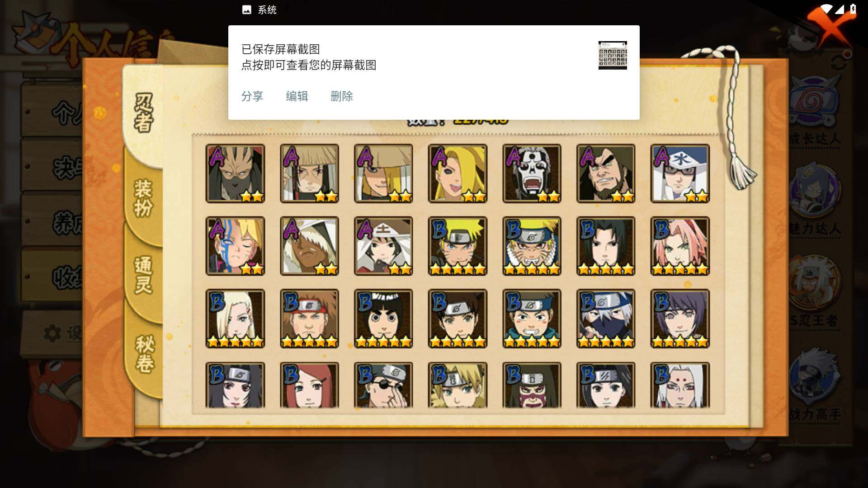
Task: Pick the Mizukage hat A-rank ninja card
Action: (680, 174)
